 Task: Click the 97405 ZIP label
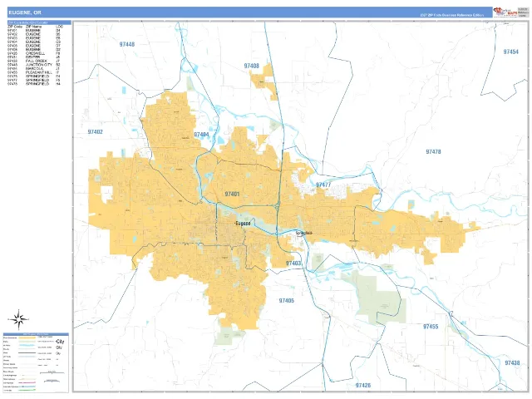286,301
